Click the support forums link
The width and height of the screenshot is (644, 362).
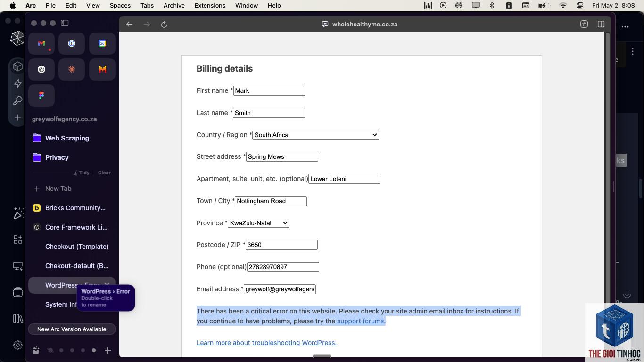(360, 321)
